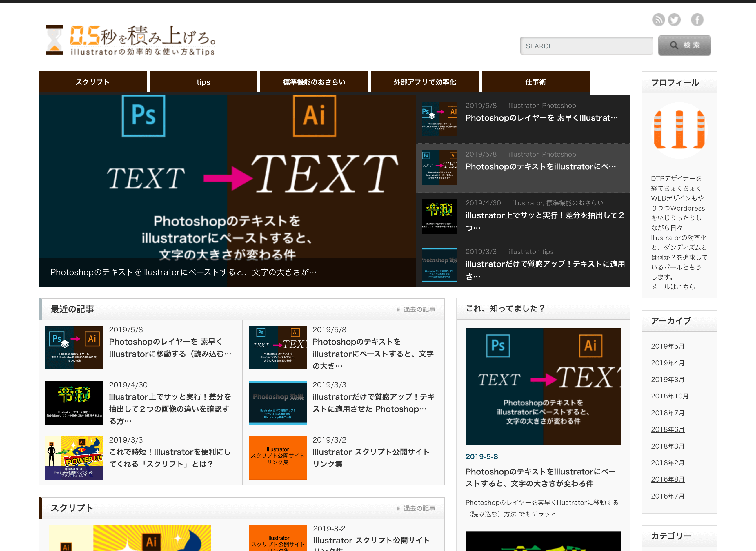Open archive 2019年3月

668,380
